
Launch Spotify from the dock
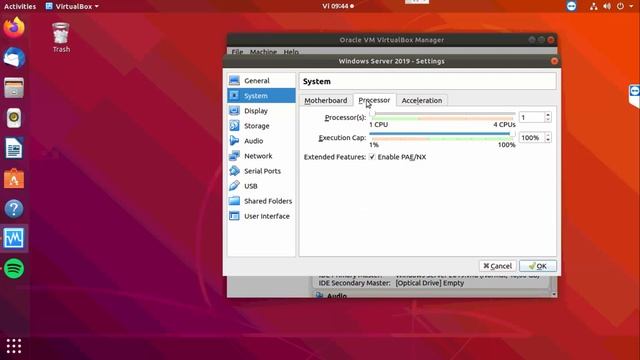pos(14,269)
